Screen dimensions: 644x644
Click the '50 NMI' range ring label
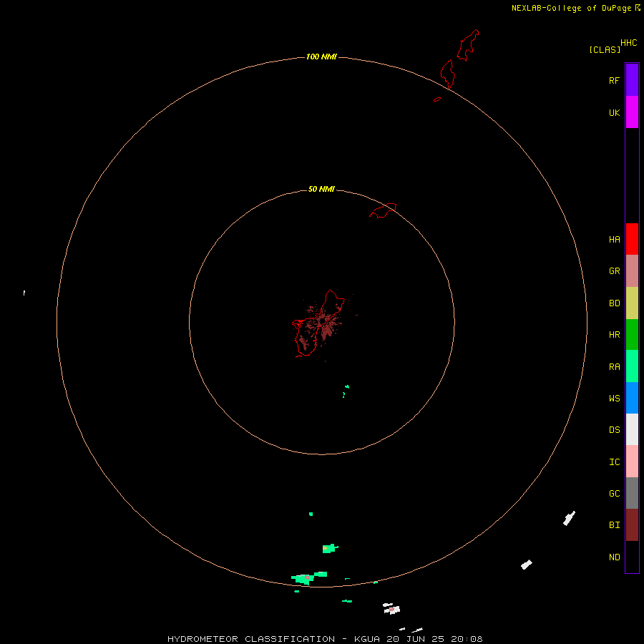(321, 189)
